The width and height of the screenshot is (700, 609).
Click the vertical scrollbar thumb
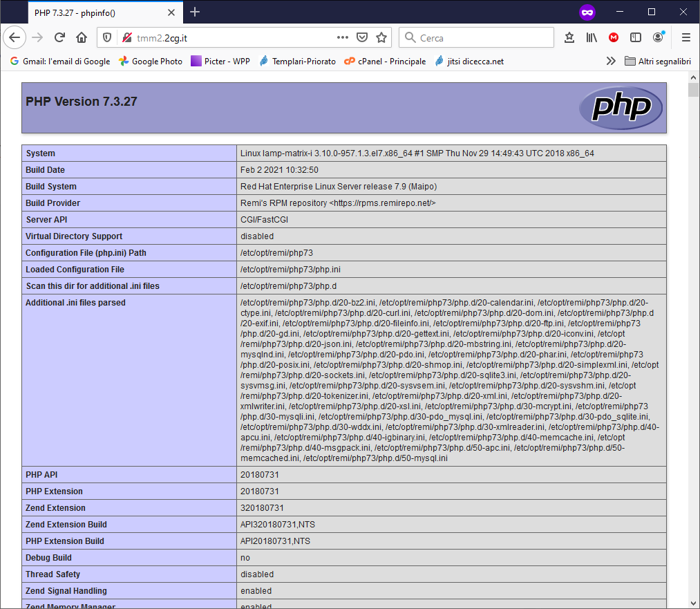(693, 89)
